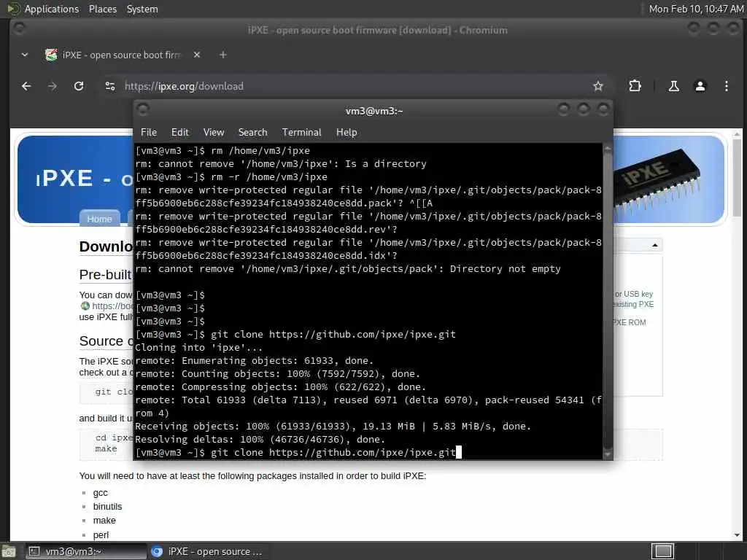Open the Terminal menu in terminal window

click(x=301, y=133)
